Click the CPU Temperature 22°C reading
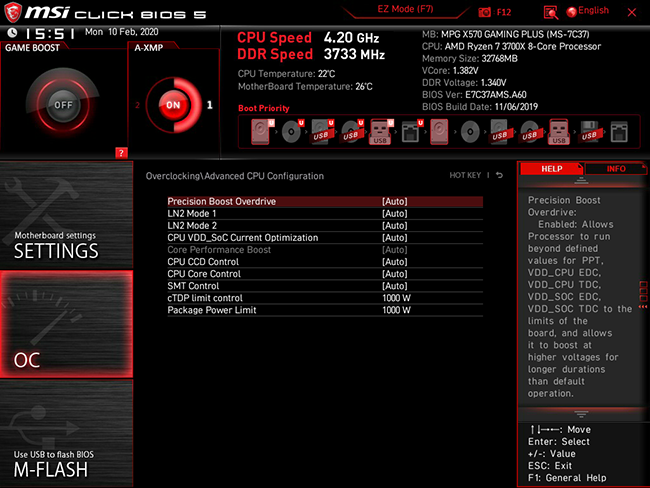Image resolution: width=650 pixels, height=488 pixels. [286, 74]
